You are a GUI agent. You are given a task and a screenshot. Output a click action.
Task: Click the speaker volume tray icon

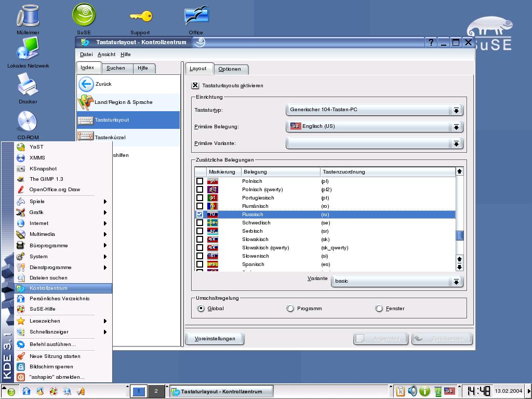413,391
